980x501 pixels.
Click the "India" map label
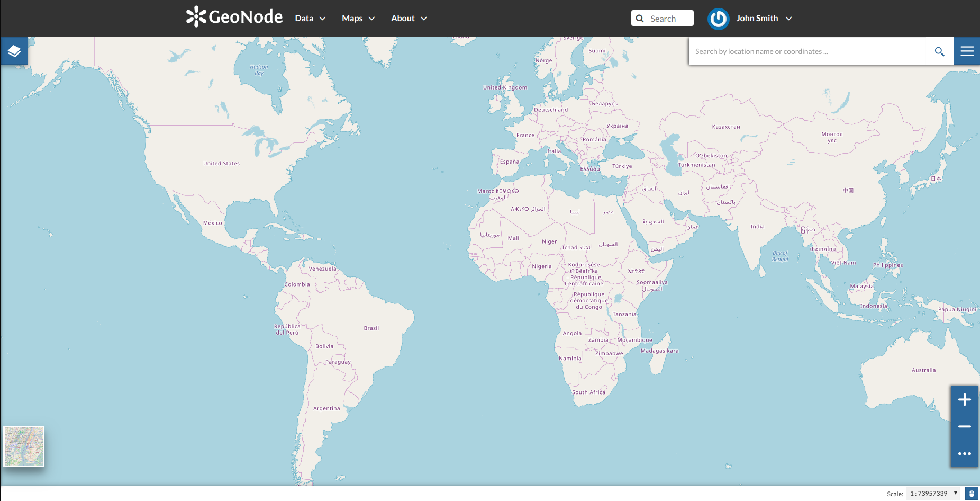coord(757,227)
